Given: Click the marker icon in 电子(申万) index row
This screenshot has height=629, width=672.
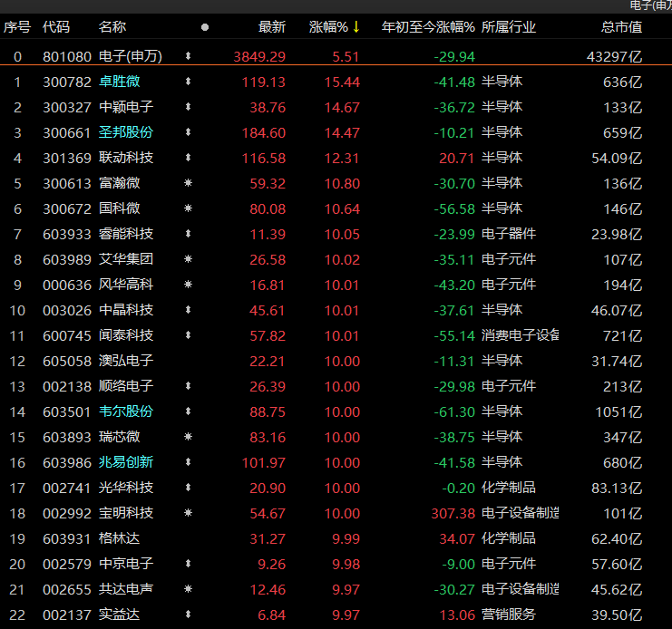Looking at the screenshot, I should [188, 56].
